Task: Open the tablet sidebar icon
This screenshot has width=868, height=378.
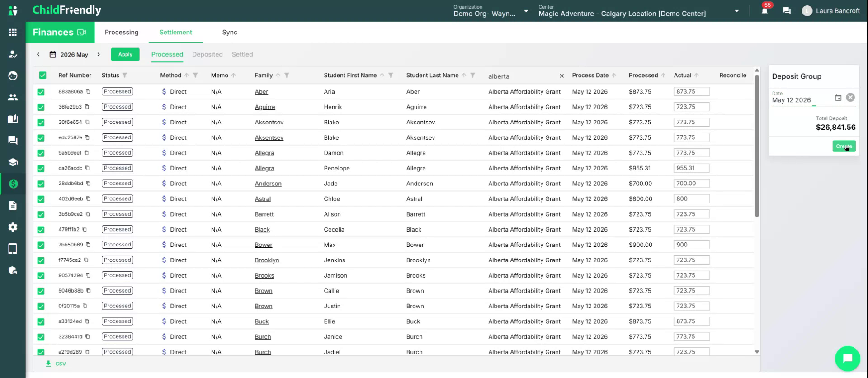Action: pyautogui.click(x=13, y=249)
